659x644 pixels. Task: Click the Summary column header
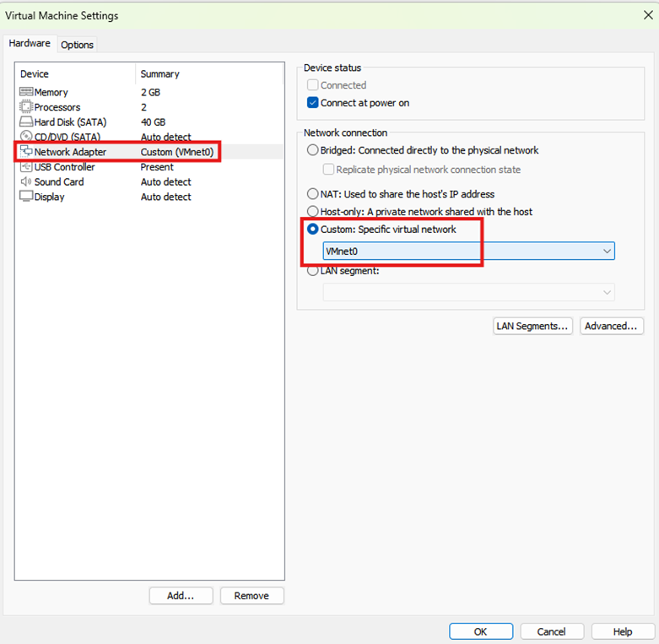[160, 74]
